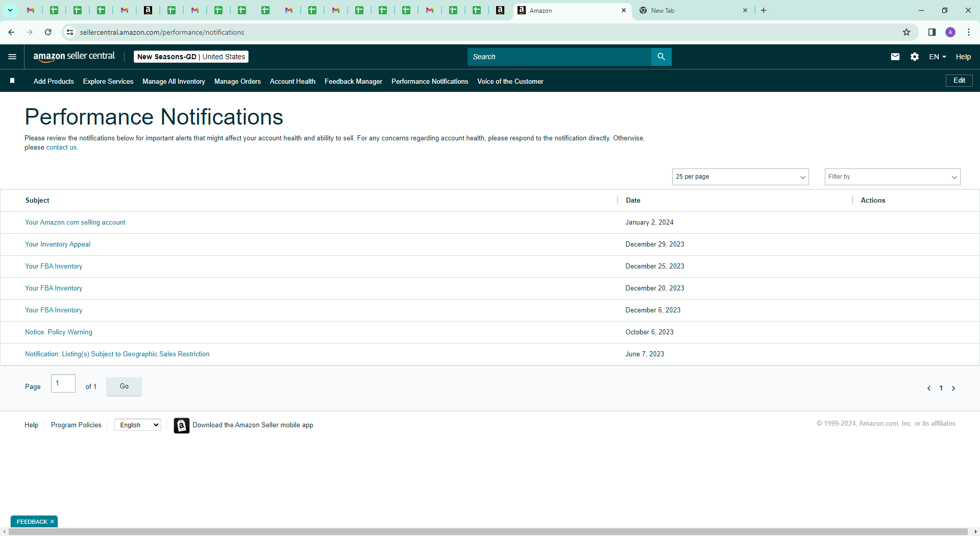Click the horizontal scrollbar at the bottom
Image resolution: width=980 pixels, height=536 pixels.
click(488, 532)
